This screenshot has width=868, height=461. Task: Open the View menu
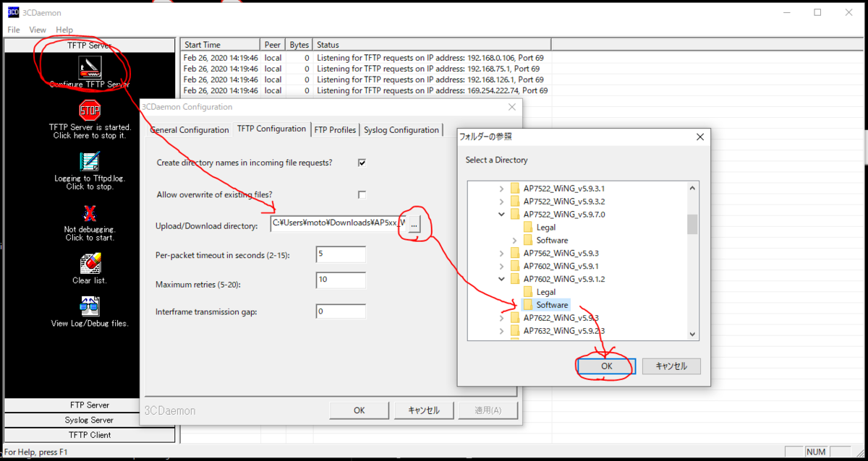(x=38, y=30)
